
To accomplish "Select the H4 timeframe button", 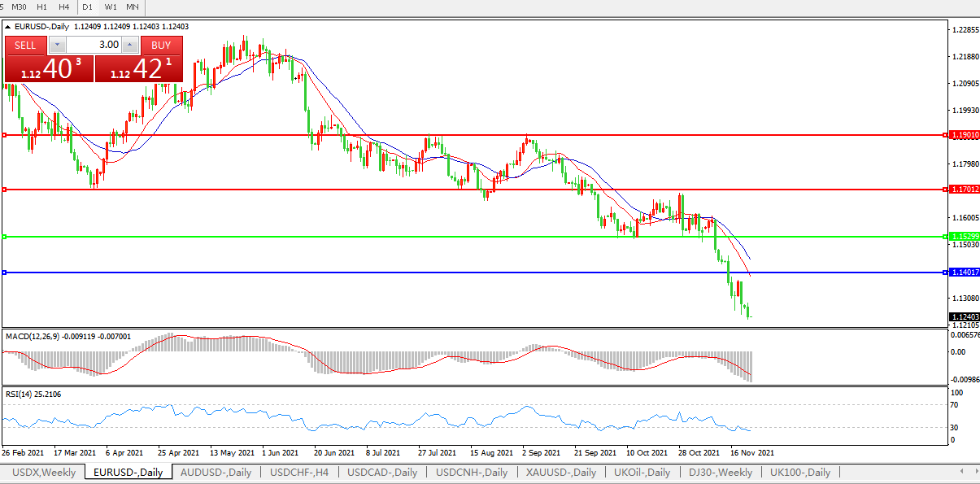I will tap(64, 7).
